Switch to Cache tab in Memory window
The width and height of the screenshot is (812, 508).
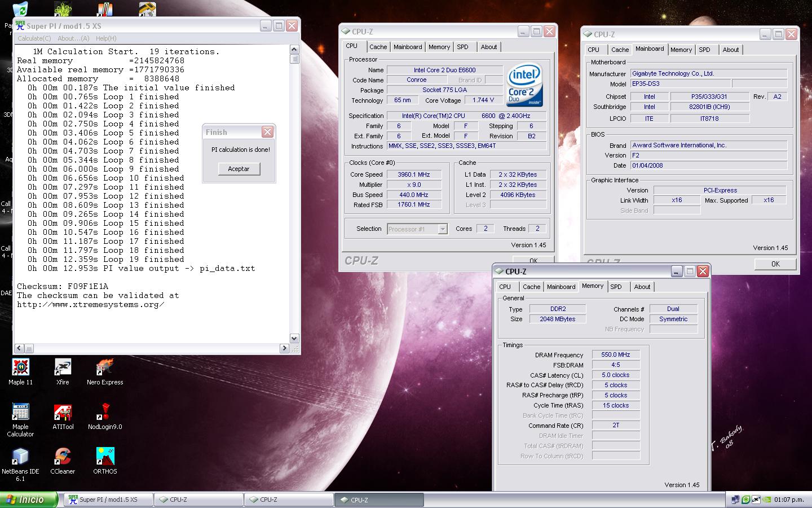[x=532, y=287]
